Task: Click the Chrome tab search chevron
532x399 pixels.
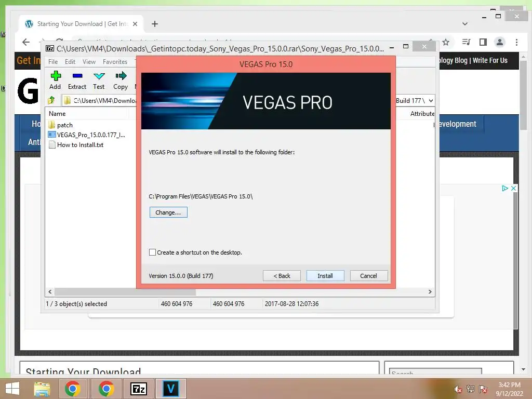Action: pos(465,24)
